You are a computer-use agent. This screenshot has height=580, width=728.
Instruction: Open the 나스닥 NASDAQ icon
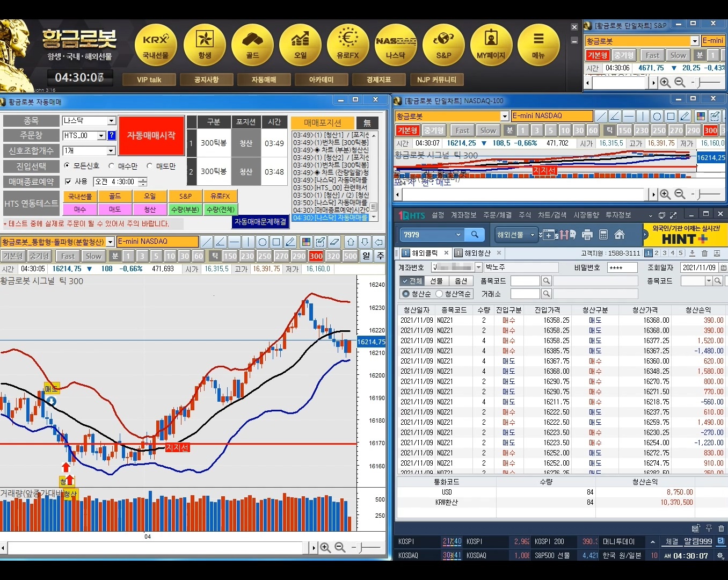coord(396,45)
